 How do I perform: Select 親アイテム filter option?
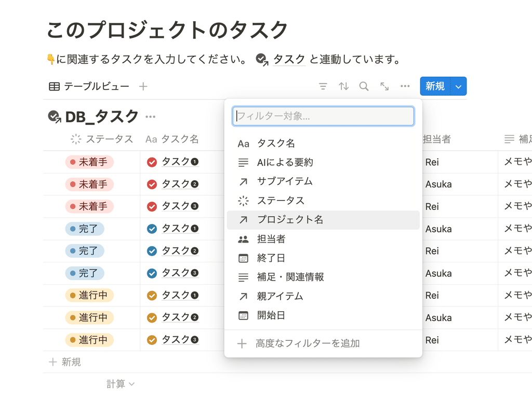[323, 297]
